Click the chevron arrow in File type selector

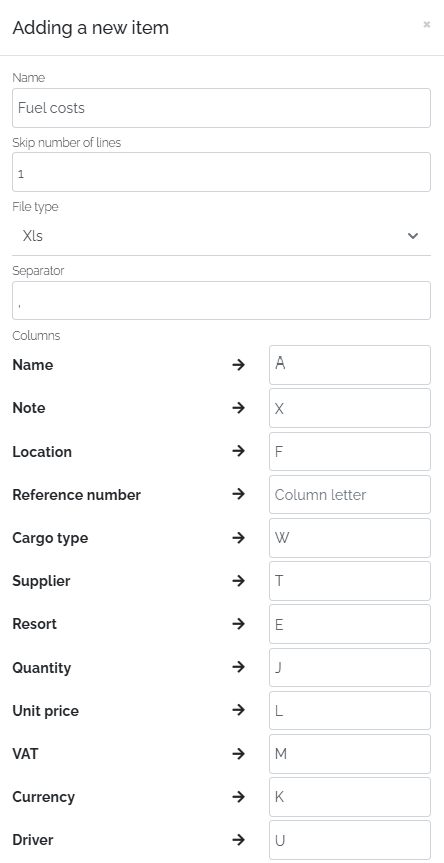coord(413,236)
